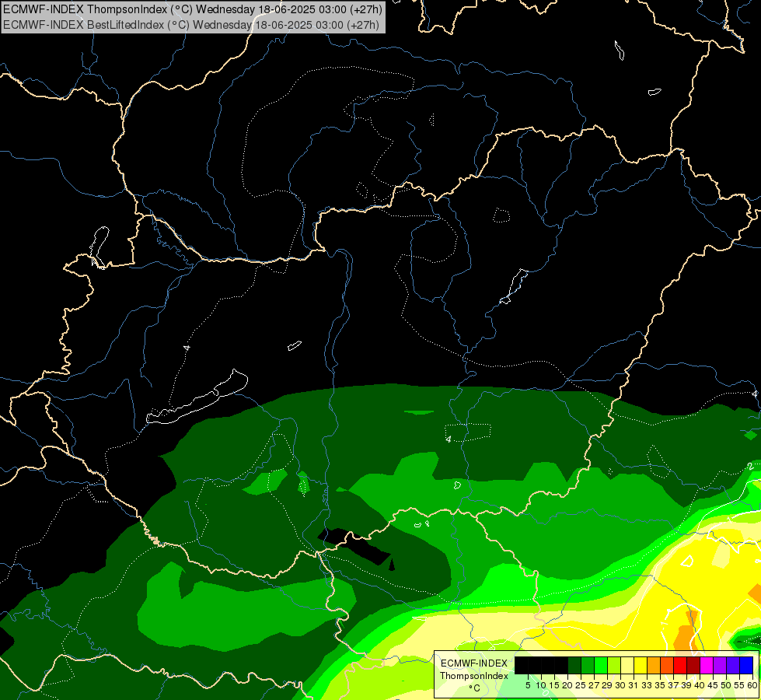761x700 pixels.
Task: Click the dark green 20–25 legend swatch
Action: click(574, 666)
